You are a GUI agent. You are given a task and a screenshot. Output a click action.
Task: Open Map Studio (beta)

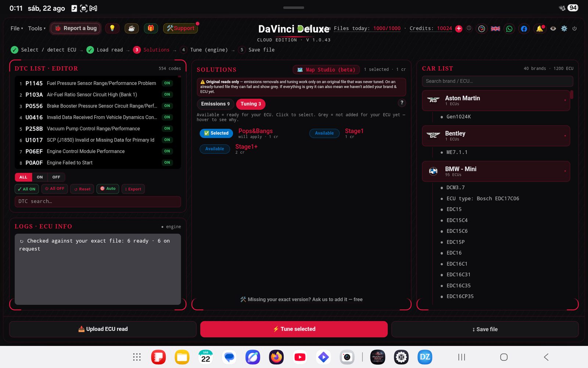point(326,70)
